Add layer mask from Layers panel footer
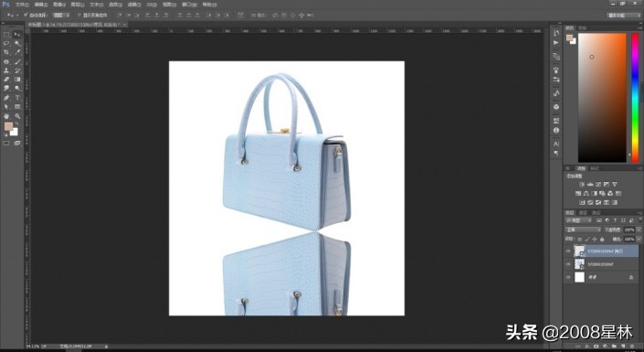Image resolution: width=644 pixels, height=352 pixels. [596, 347]
